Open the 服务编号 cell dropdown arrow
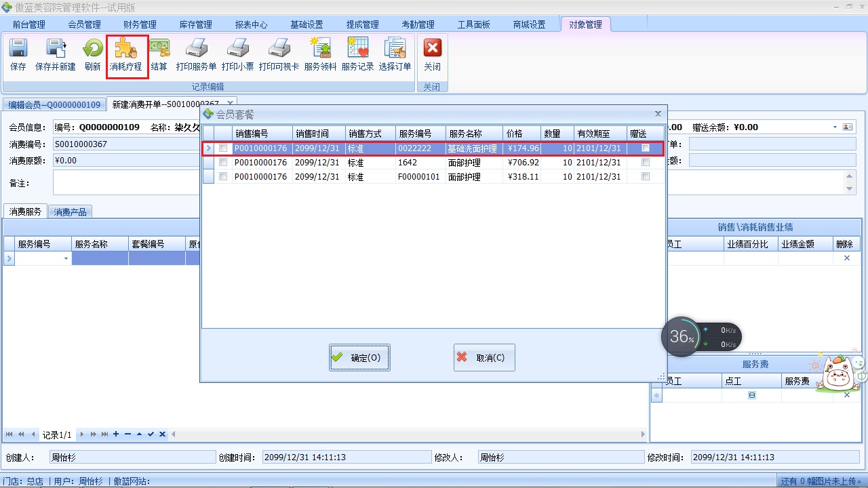This screenshot has height=488, width=868. pos(66,259)
